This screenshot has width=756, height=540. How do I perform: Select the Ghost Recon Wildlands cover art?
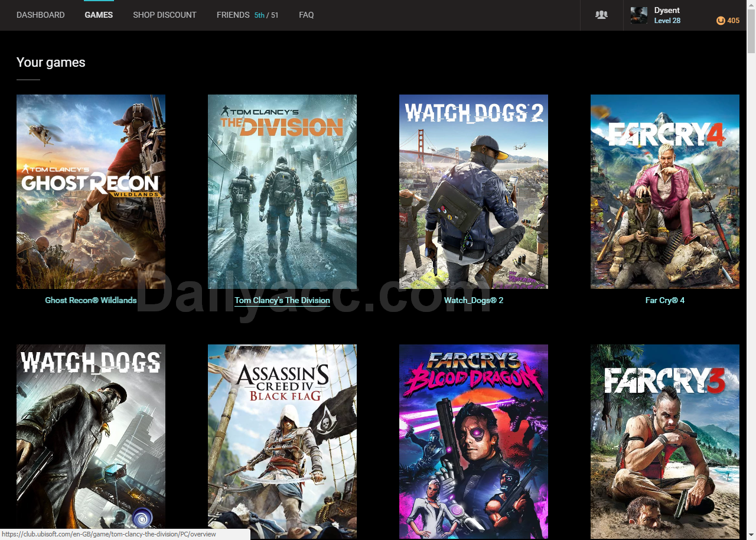[x=91, y=191]
